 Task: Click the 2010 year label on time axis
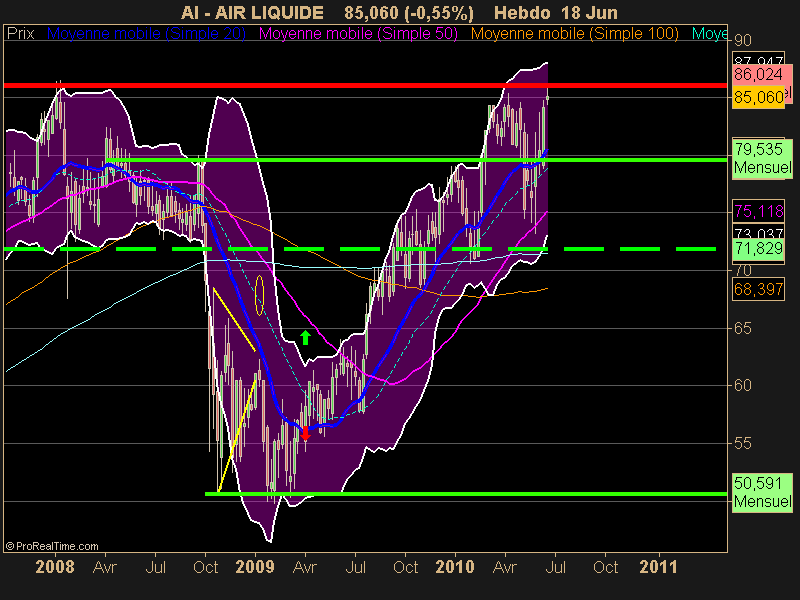455,567
